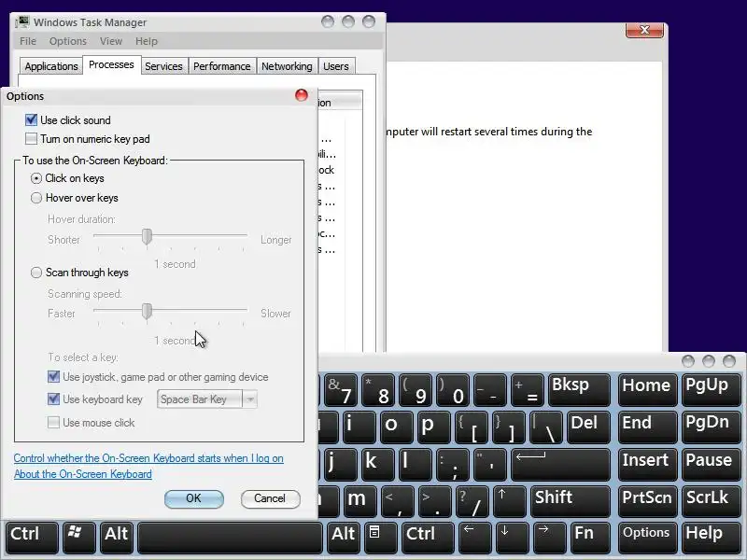This screenshot has width=747, height=560.
Task: Click the Home key
Action: click(x=647, y=389)
